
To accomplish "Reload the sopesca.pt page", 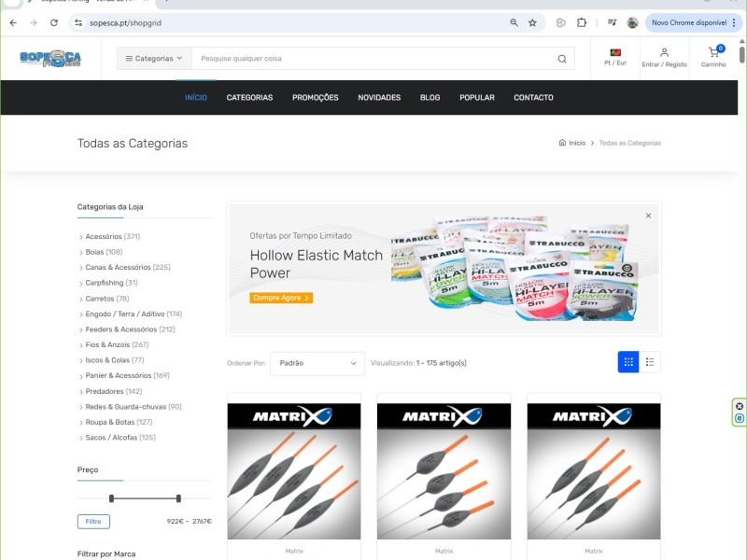I will click(x=54, y=22).
